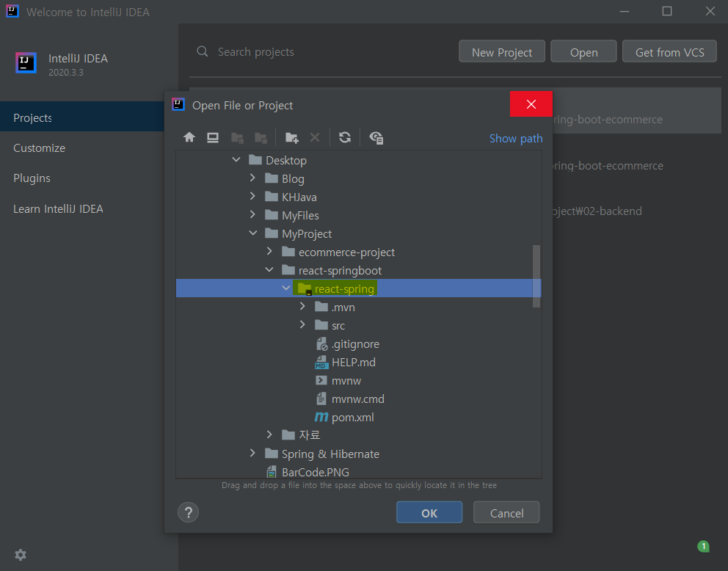728x571 pixels.
Task: Collapse the react-spring folder
Action: click(x=286, y=288)
